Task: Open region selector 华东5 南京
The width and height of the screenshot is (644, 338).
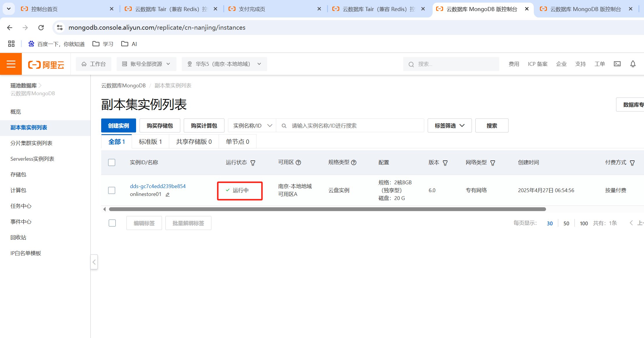Action: point(224,64)
